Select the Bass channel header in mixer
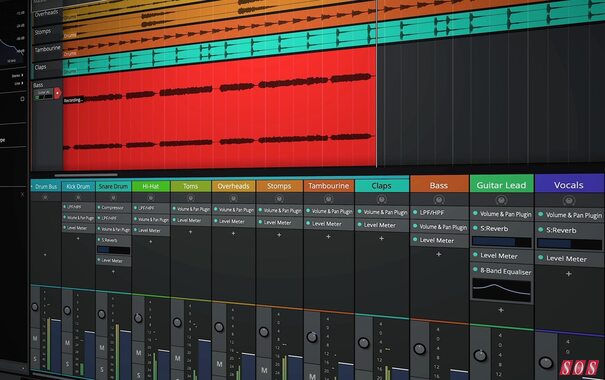Viewport: 605px width, 380px height. pos(439,185)
